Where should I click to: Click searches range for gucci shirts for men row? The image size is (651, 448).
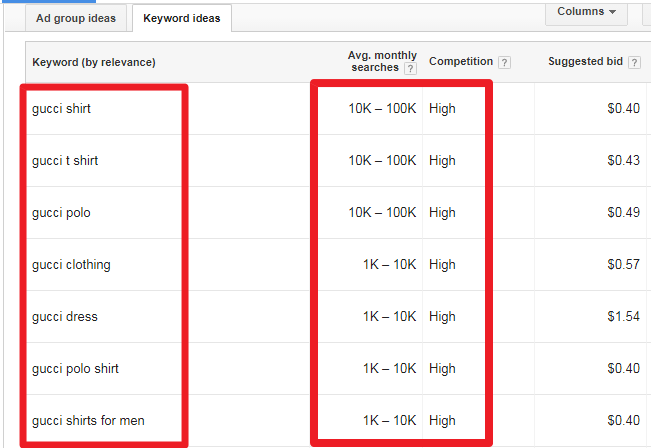pos(389,420)
